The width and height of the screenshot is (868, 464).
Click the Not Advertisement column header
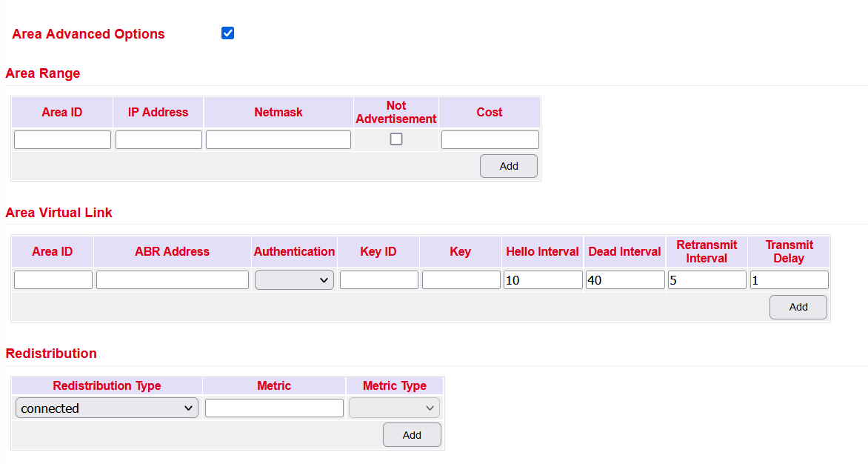click(x=395, y=113)
